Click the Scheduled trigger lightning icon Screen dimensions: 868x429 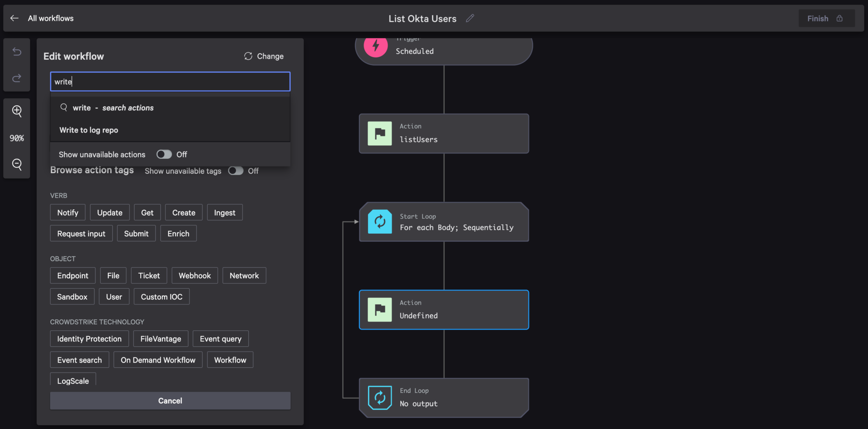pyautogui.click(x=375, y=46)
